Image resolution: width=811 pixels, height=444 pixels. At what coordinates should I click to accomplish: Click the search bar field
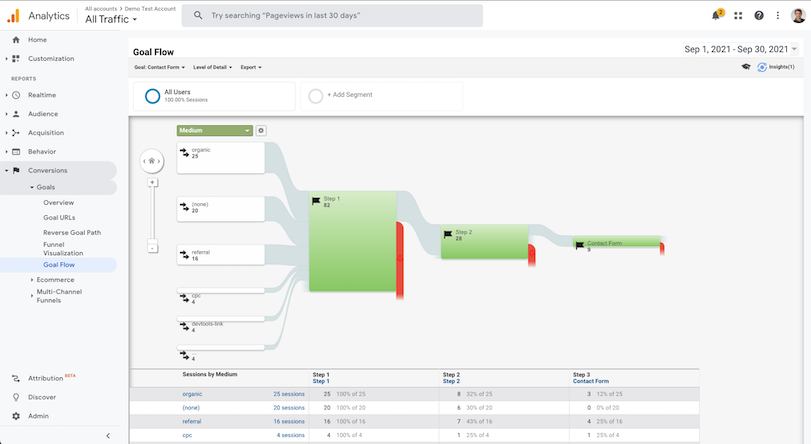tap(332, 16)
